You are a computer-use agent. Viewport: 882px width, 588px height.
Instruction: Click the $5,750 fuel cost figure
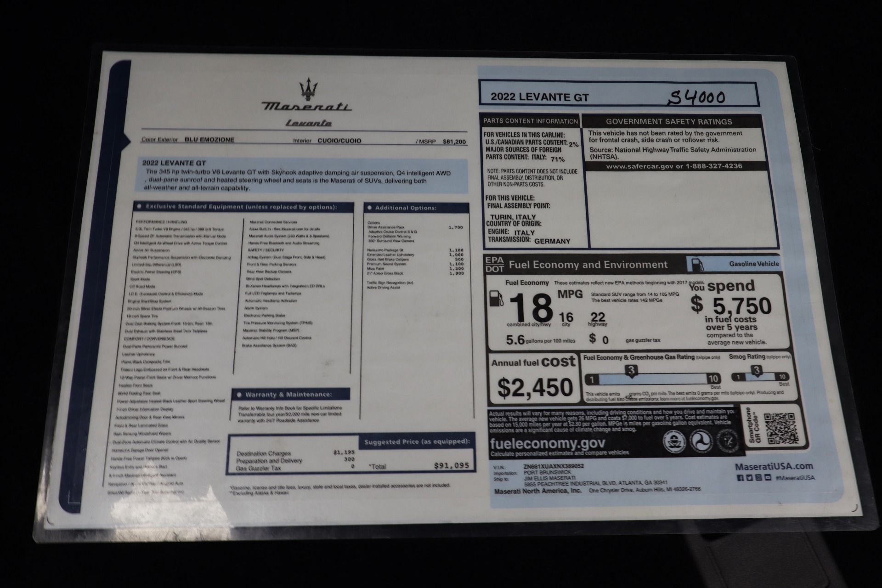coord(732,305)
